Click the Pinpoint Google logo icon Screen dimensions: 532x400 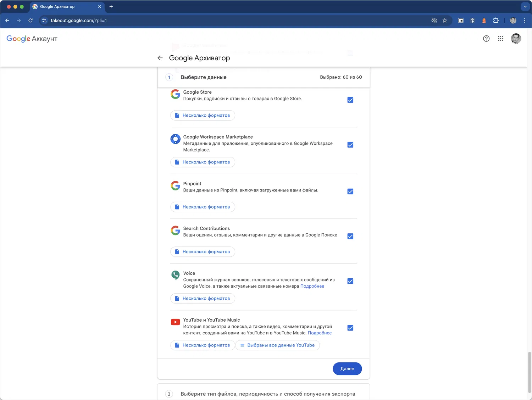coord(176,185)
